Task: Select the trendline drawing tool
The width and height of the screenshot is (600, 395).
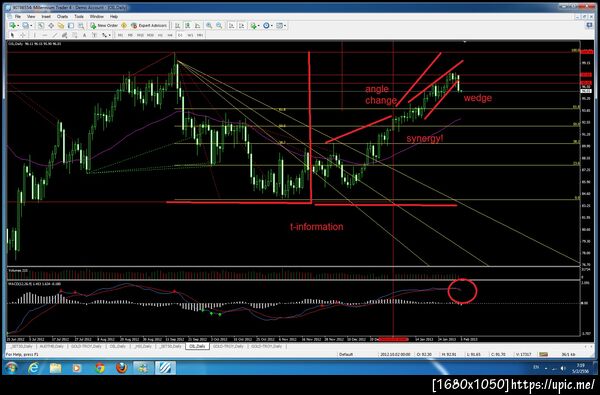Action: tap(55, 35)
